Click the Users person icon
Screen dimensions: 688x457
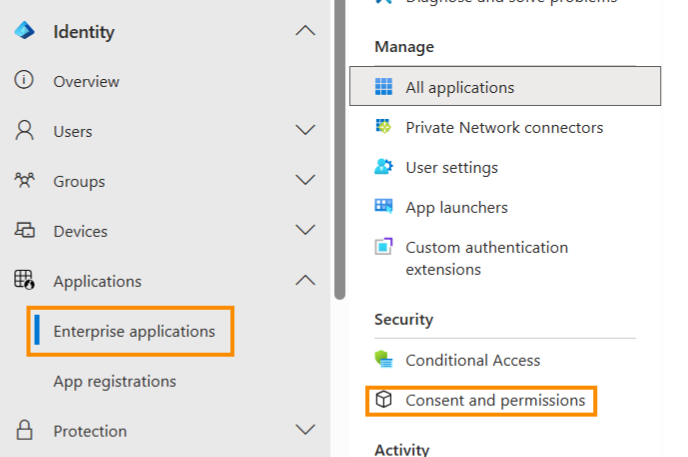click(x=24, y=131)
